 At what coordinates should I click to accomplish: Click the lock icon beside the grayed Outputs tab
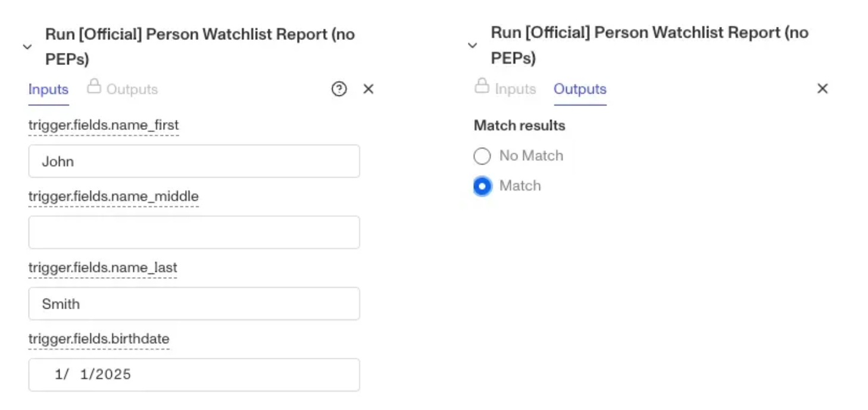tap(93, 86)
